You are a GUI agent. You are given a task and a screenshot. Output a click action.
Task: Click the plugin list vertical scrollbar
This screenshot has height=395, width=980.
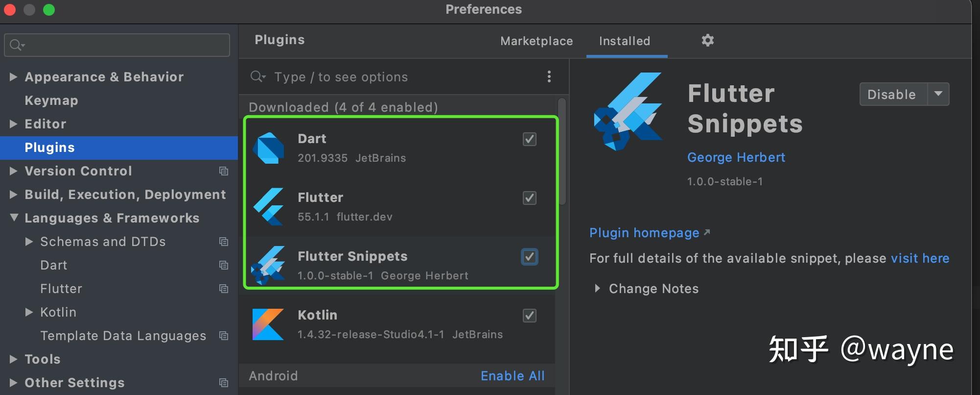pos(562,152)
